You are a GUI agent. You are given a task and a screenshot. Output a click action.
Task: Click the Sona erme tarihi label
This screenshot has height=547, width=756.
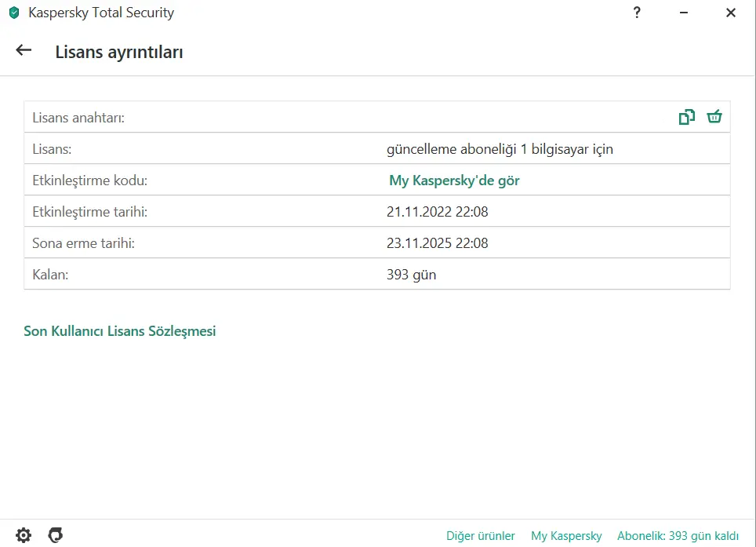pyautogui.click(x=83, y=243)
